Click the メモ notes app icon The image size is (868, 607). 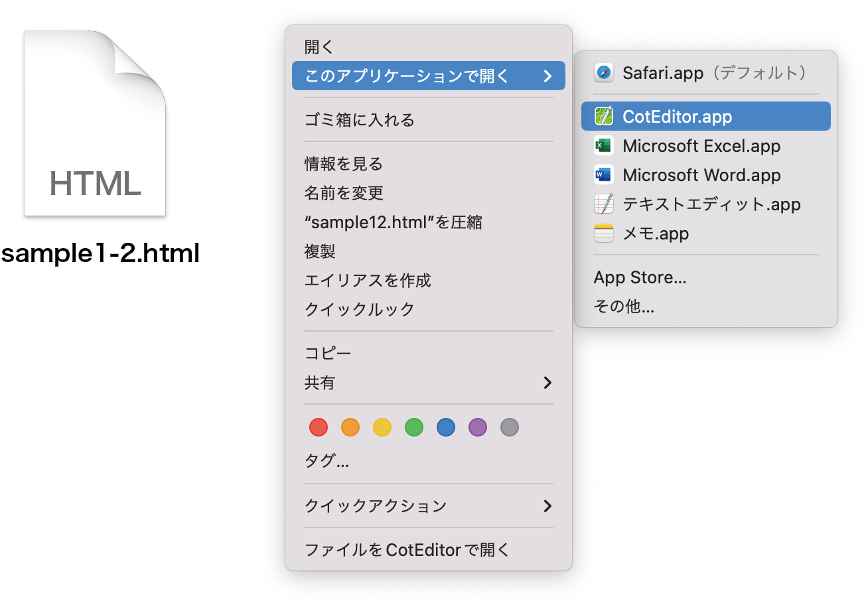(x=604, y=233)
